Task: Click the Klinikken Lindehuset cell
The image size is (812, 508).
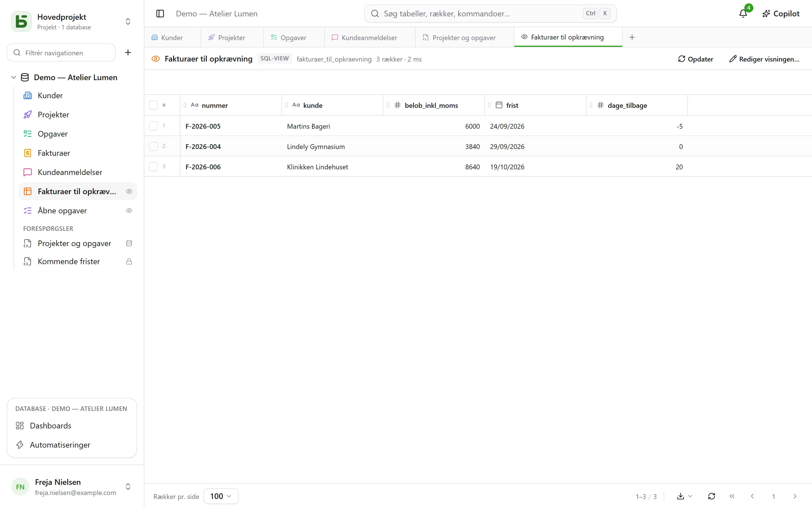Action: pyautogui.click(x=332, y=167)
